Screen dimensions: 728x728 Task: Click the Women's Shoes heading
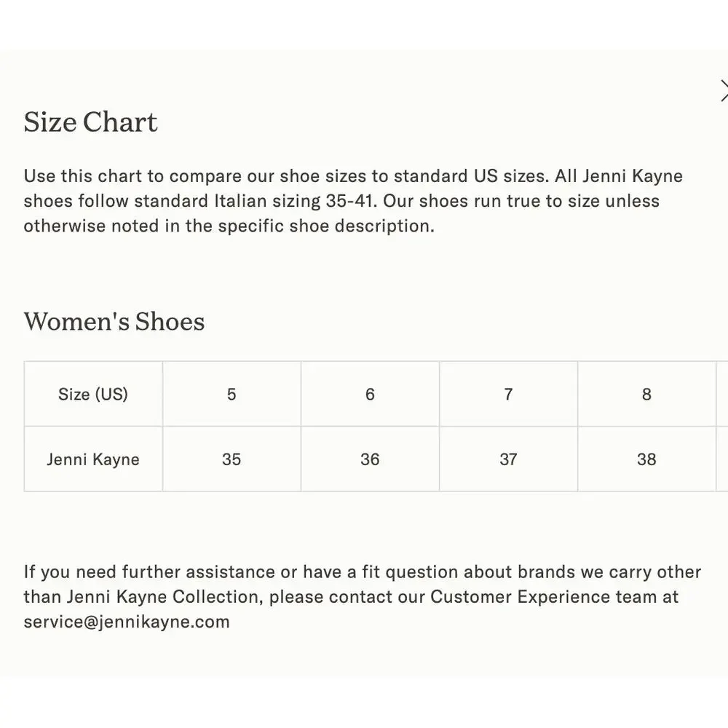pos(114,321)
